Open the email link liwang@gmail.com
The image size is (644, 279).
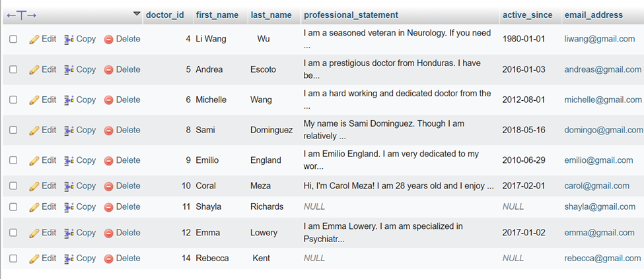(x=600, y=39)
